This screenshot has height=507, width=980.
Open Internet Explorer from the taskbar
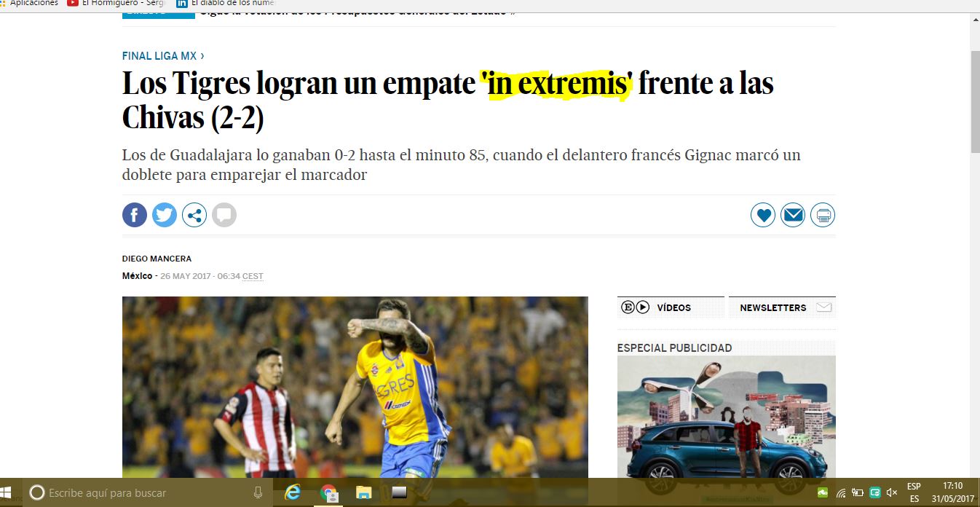point(293,492)
